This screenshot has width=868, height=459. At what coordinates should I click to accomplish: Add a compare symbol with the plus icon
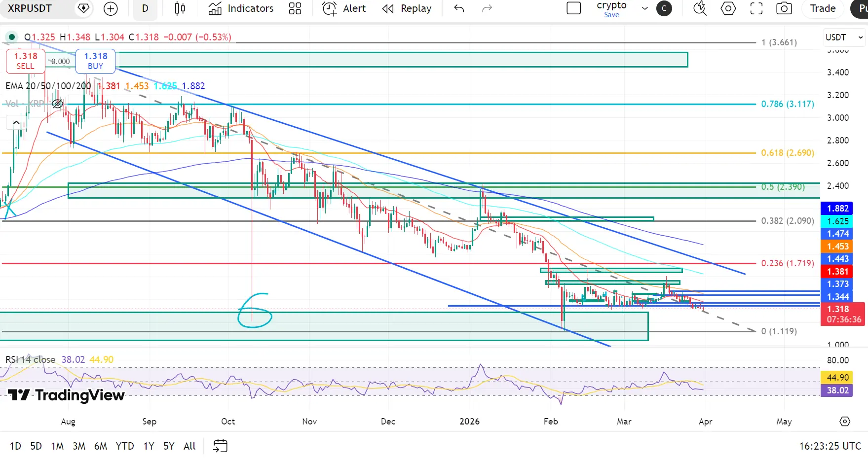(x=111, y=8)
